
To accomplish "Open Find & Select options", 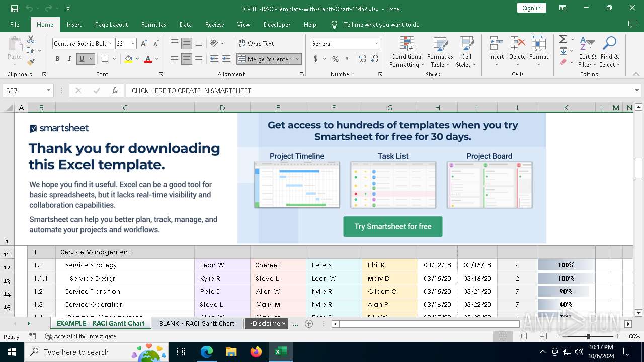I will click(610, 52).
